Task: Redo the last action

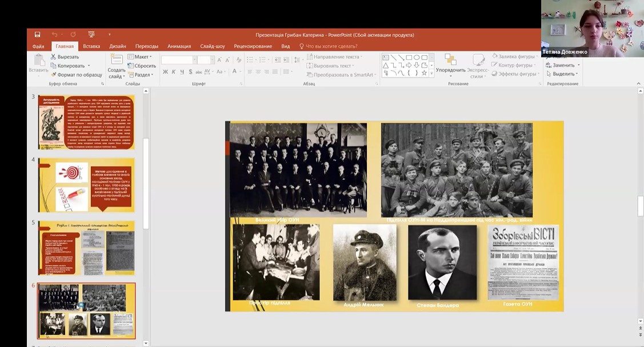Action: (x=73, y=34)
